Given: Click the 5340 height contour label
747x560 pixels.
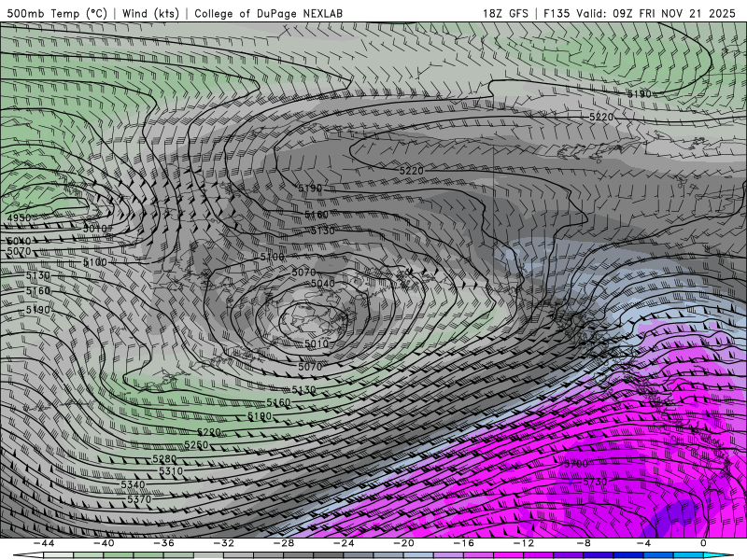Looking at the screenshot, I should click(x=133, y=484).
